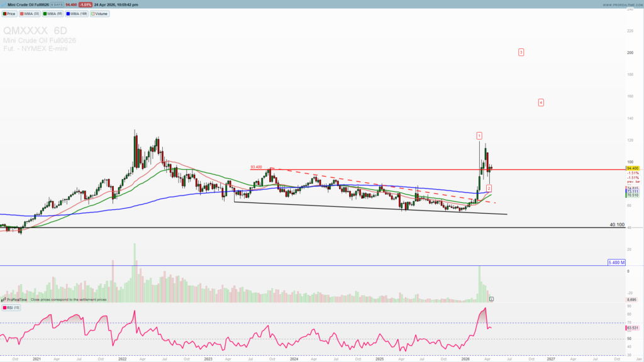Viewport: 644px width, 362px height.
Task: Click the number 1 marker above the price spike
Action: pos(480,134)
